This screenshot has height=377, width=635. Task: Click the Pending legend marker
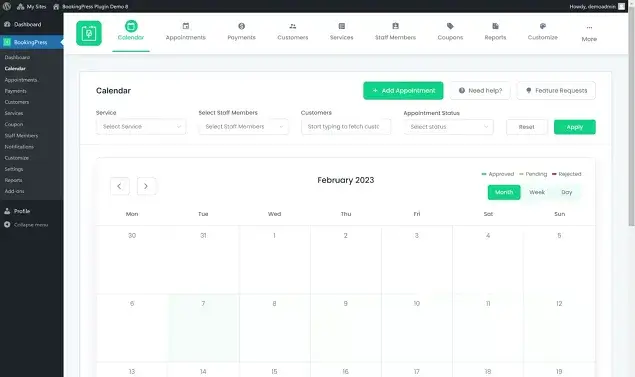pyautogui.click(x=521, y=174)
